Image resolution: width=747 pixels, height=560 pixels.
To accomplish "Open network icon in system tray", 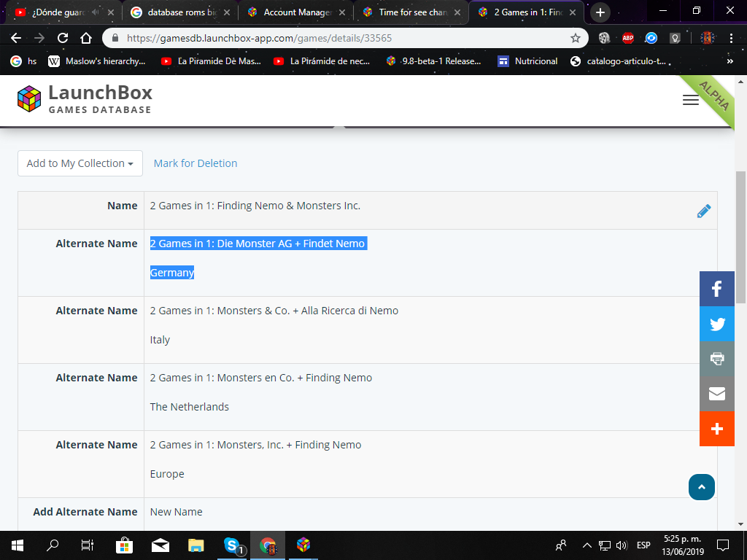I will click(x=605, y=545).
